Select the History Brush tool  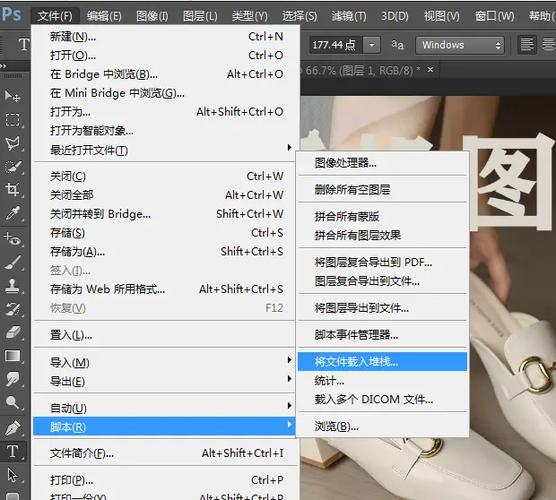(x=13, y=309)
